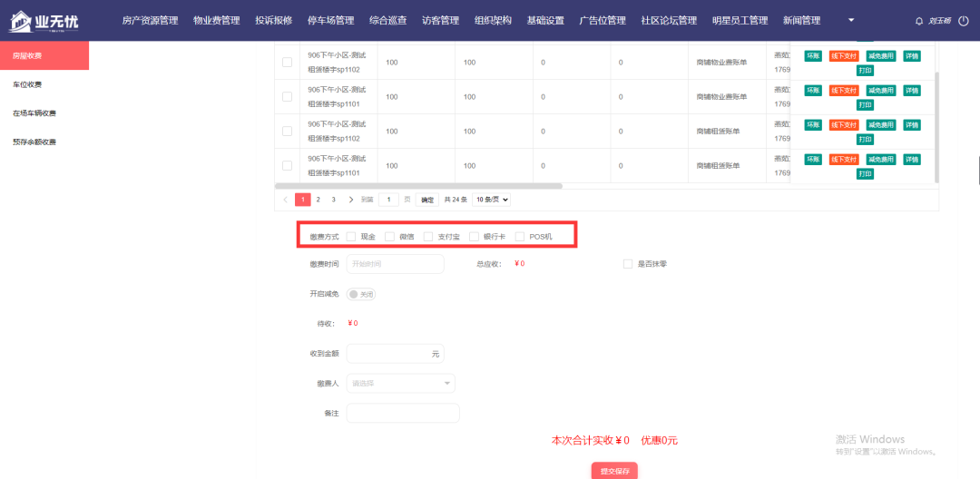
Task: Open 物业费管理 in top navigation
Action: pos(217,21)
